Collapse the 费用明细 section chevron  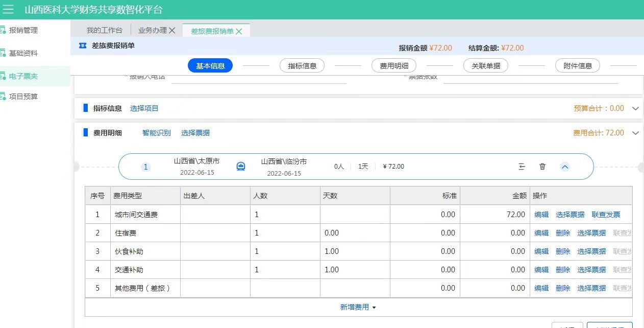(x=635, y=133)
